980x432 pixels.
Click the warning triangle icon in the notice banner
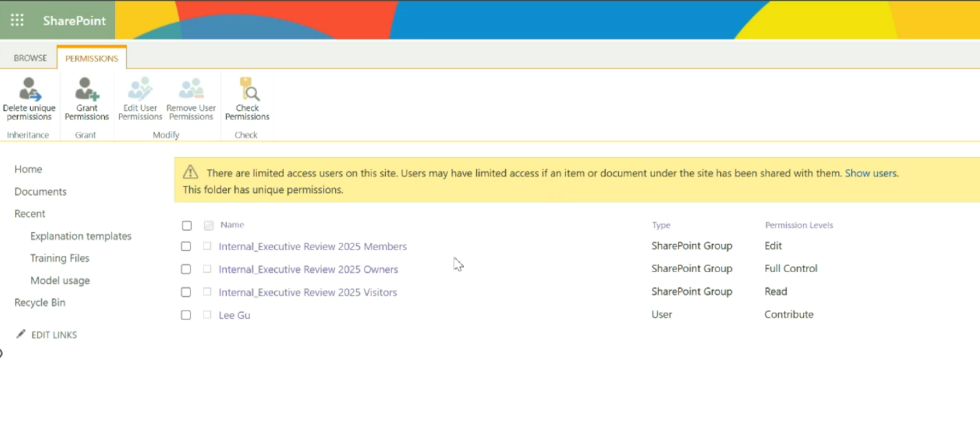click(x=191, y=172)
